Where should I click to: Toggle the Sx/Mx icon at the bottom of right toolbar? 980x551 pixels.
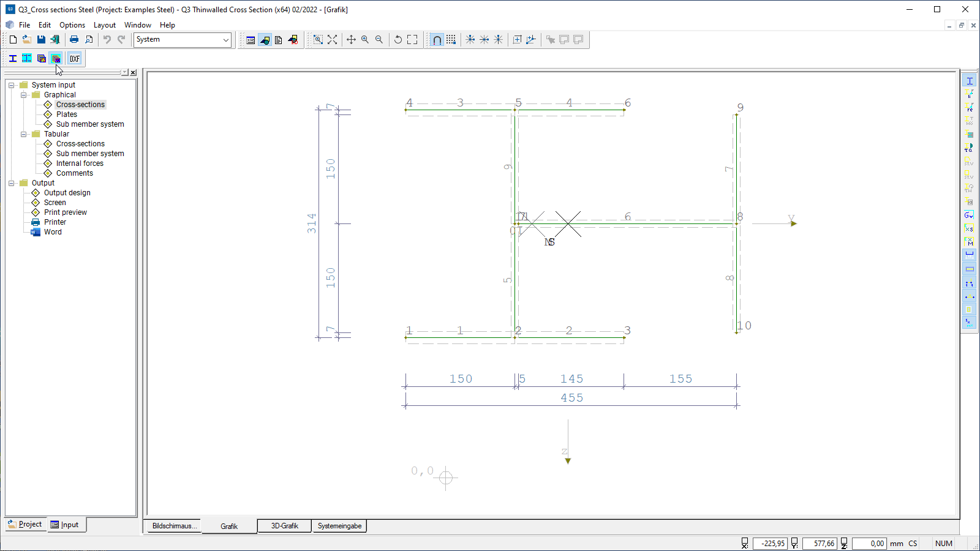click(969, 323)
